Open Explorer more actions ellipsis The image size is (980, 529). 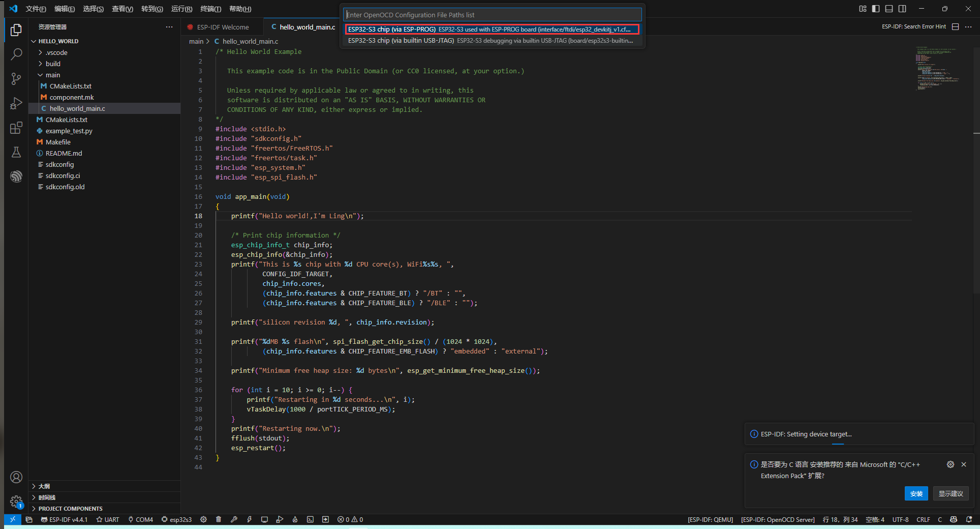pyautogui.click(x=169, y=27)
